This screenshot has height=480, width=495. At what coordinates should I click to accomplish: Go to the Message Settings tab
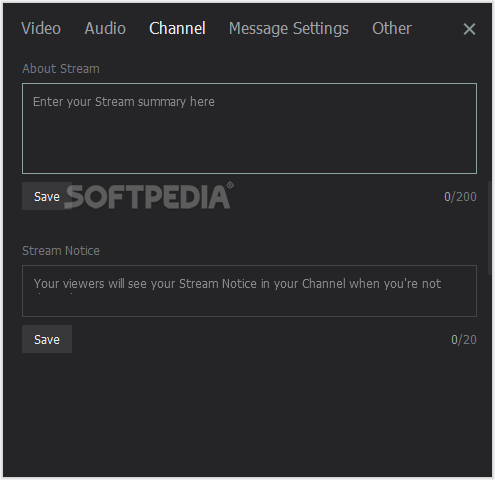(x=289, y=28)
